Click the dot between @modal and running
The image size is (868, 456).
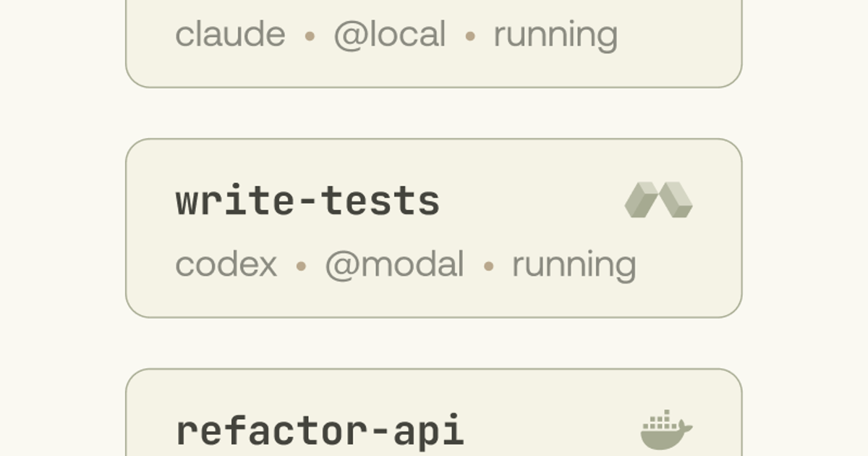(488, 266)
